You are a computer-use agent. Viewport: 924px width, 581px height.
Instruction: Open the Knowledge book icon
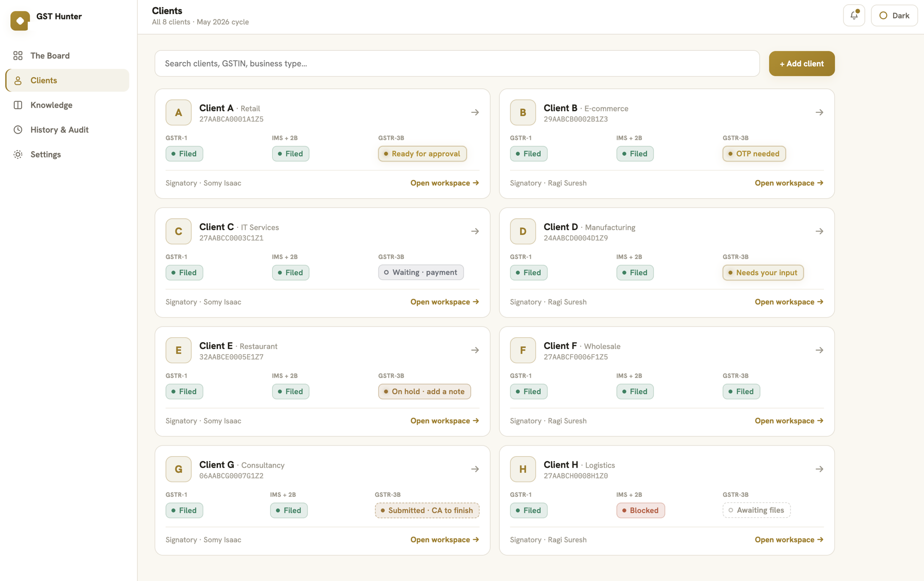(x=18, y=105)
